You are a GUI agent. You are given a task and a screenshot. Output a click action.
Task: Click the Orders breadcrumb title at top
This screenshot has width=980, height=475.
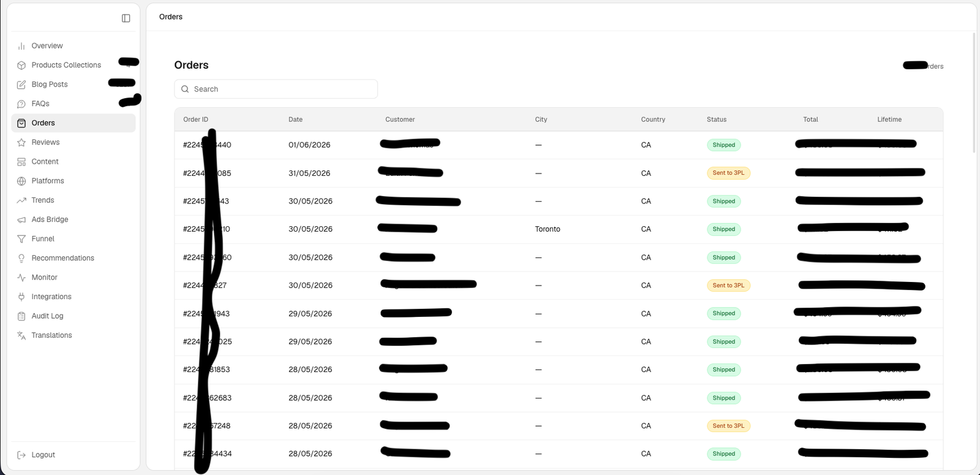(x=171, y=17)
